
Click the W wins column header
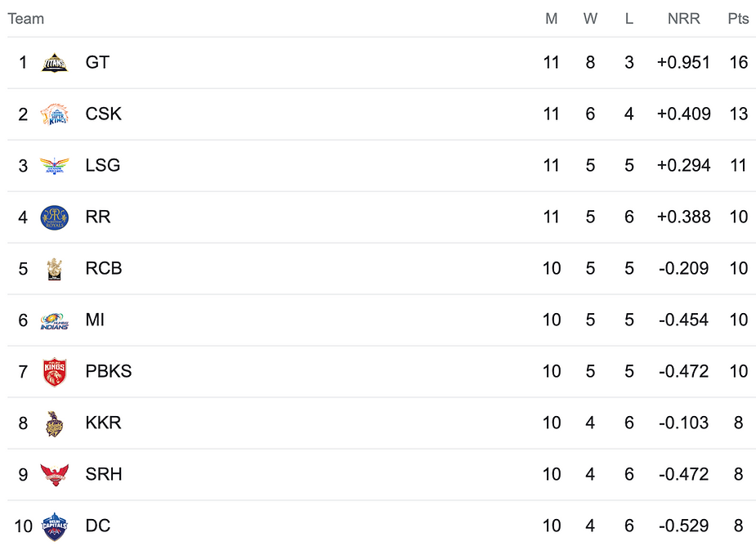point(590,19)
